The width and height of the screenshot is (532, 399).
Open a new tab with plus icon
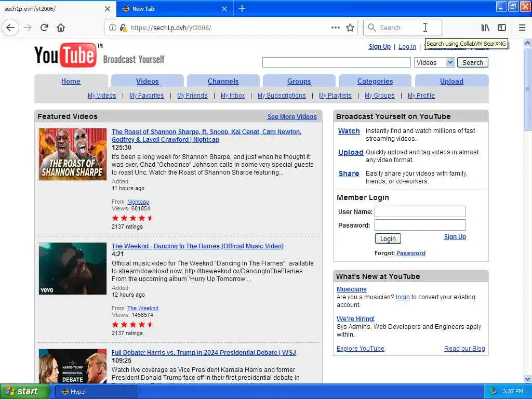pyautogui.click(x=242, y=8)
